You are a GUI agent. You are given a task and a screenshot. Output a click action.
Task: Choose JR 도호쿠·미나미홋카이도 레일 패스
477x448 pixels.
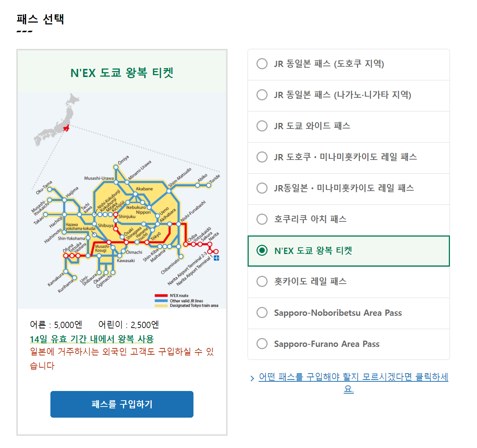point(262,157)
